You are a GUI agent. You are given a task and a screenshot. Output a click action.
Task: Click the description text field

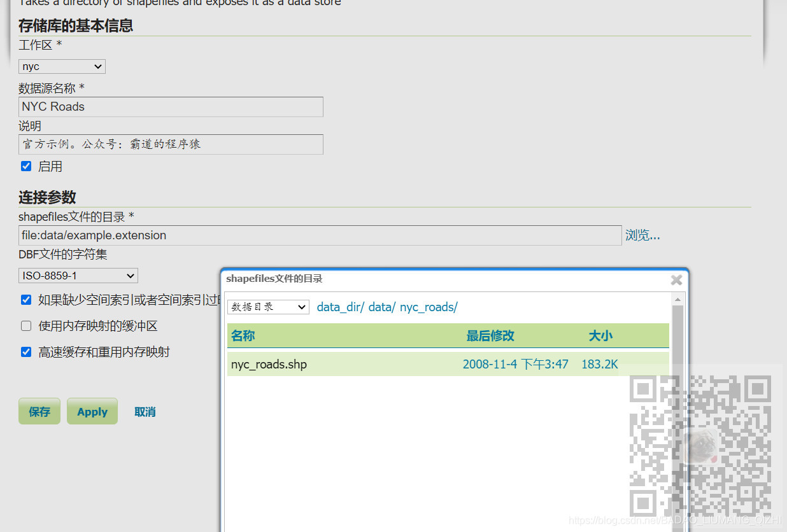pos(171,144)
